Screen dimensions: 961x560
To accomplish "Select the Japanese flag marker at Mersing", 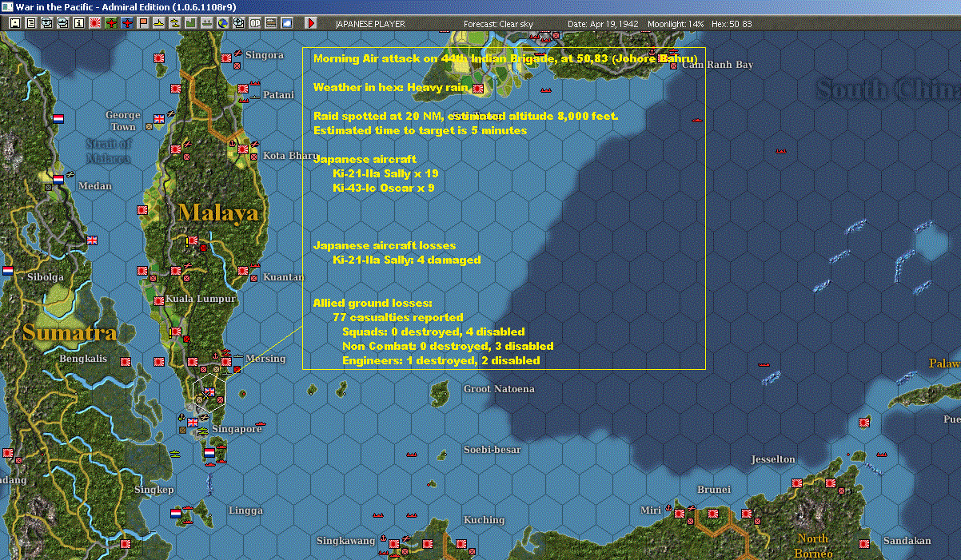I will click(x=226, y=362).
